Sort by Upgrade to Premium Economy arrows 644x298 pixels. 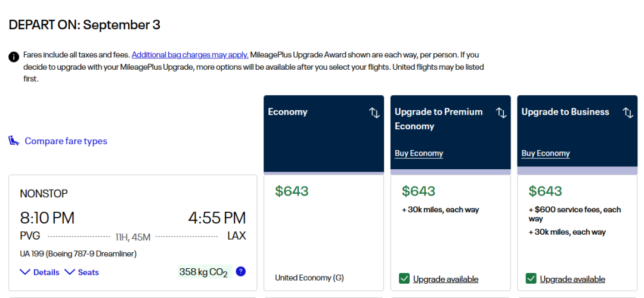501,113
